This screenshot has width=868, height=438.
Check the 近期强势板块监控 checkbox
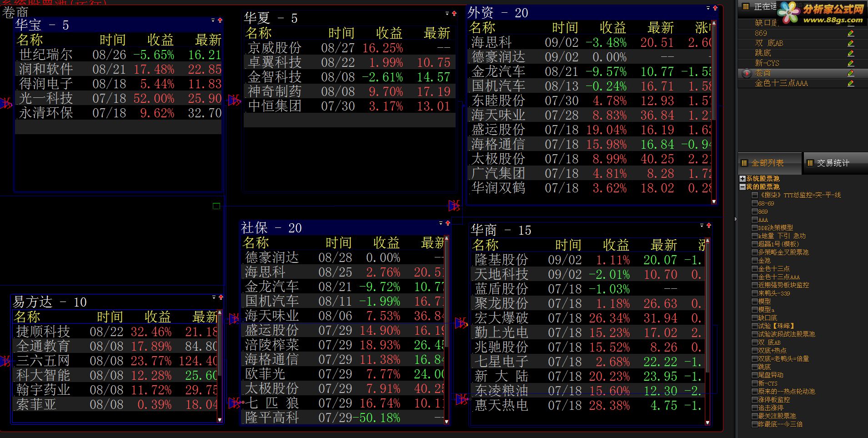[x=755, y=285]
